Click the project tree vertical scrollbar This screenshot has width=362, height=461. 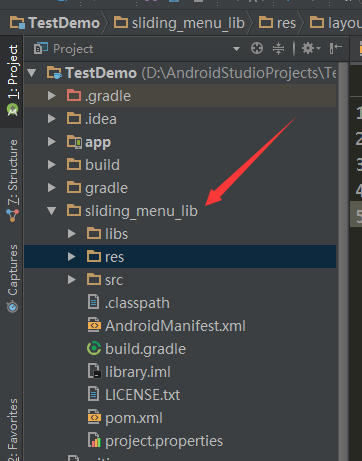pyautogui.click(x=343, y=261)
